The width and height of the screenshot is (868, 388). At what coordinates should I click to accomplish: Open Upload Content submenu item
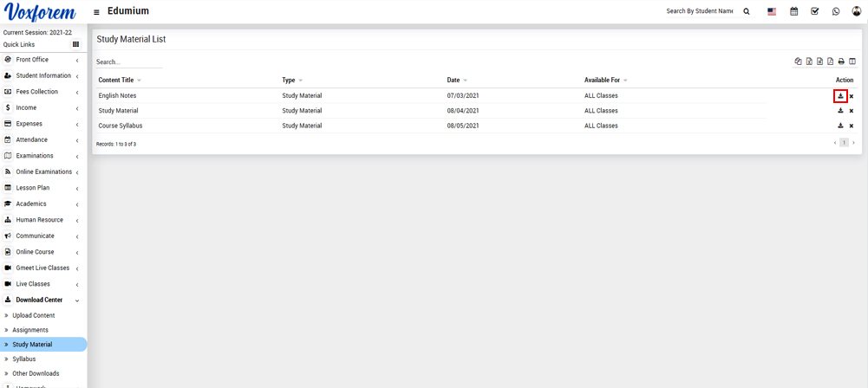pyautogui.click(x=33, y=315)
